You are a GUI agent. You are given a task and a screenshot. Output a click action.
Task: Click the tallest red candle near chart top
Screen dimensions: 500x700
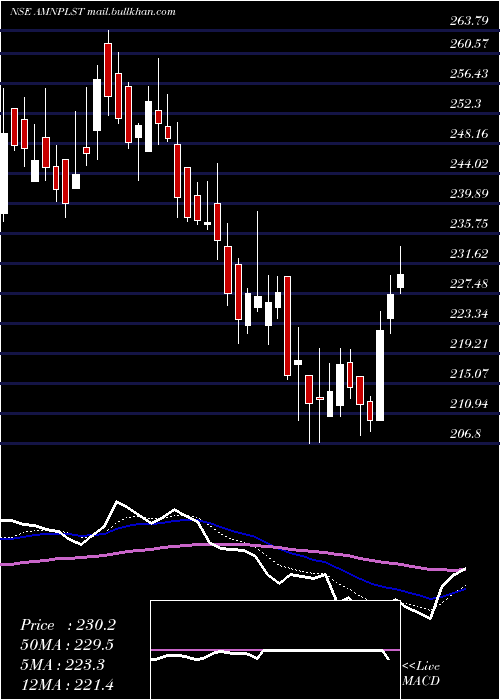coord(108,70)
